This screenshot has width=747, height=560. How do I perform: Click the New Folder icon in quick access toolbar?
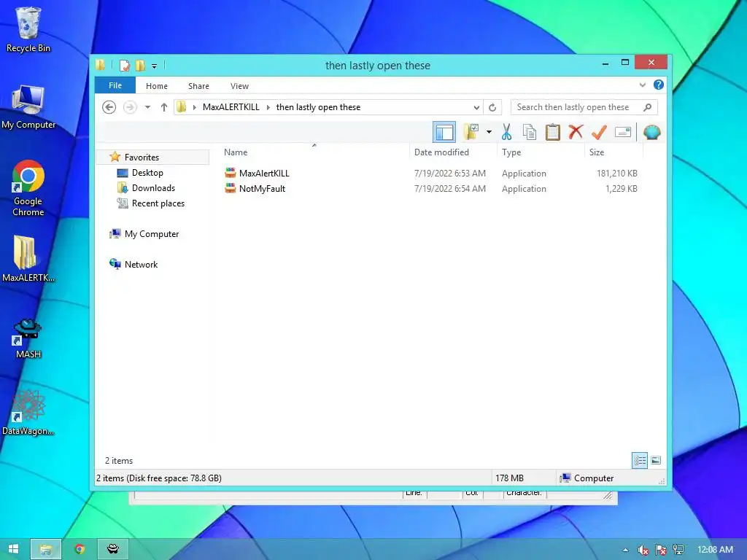pyautogui.click(x=140, y=65)
